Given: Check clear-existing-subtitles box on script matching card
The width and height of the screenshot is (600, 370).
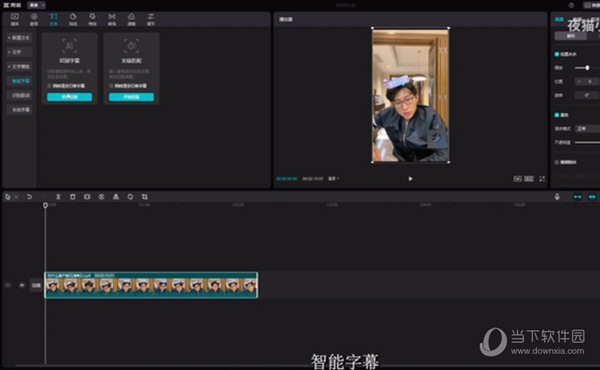Looking at the screenshot, I should [111, 86].
